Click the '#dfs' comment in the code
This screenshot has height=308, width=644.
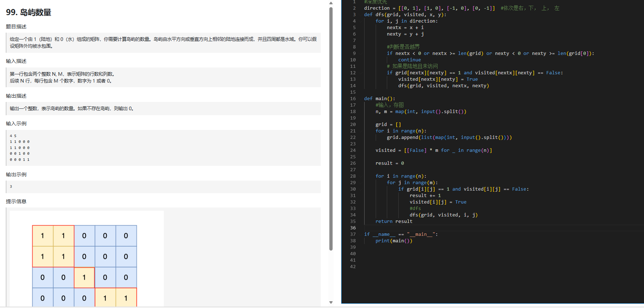[415, 209]
